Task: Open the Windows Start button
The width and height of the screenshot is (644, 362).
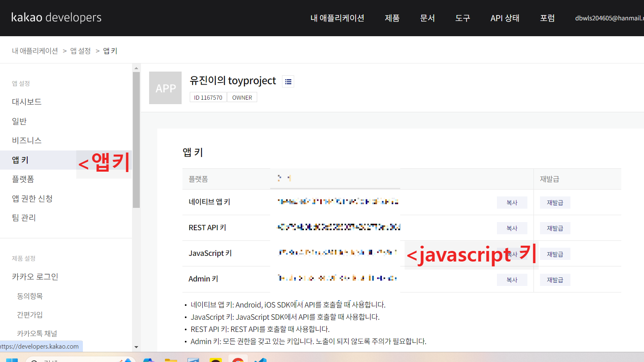Action: coord(12,360)
